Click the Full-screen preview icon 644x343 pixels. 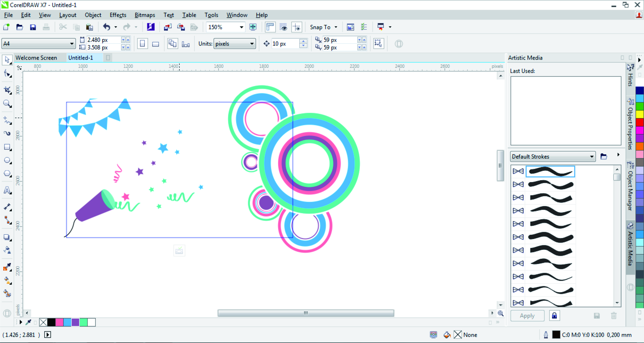coord(253,27)
